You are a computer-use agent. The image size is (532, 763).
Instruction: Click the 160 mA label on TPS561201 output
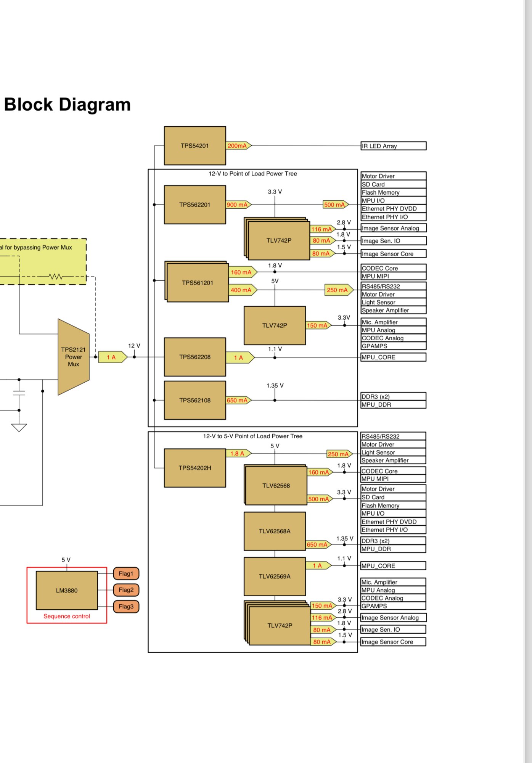243,272
